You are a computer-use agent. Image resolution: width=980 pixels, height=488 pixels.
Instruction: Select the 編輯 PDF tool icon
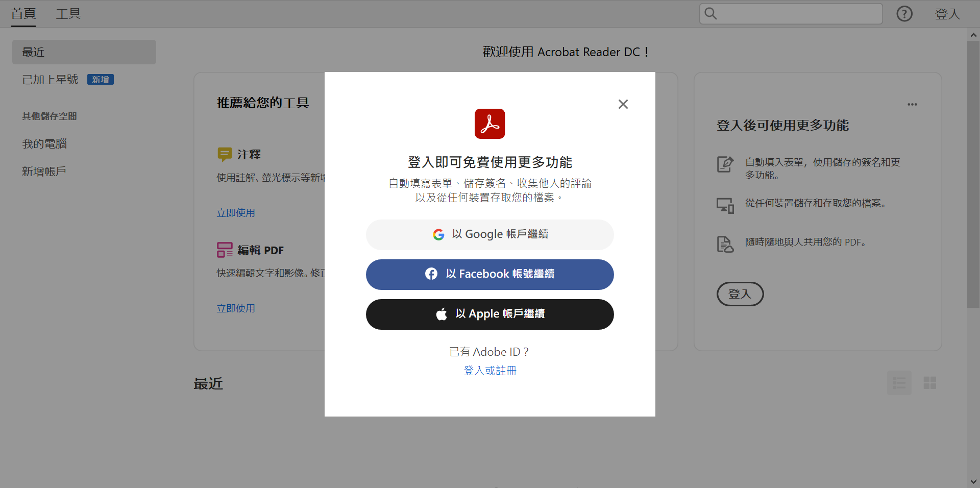pos(225,250)
